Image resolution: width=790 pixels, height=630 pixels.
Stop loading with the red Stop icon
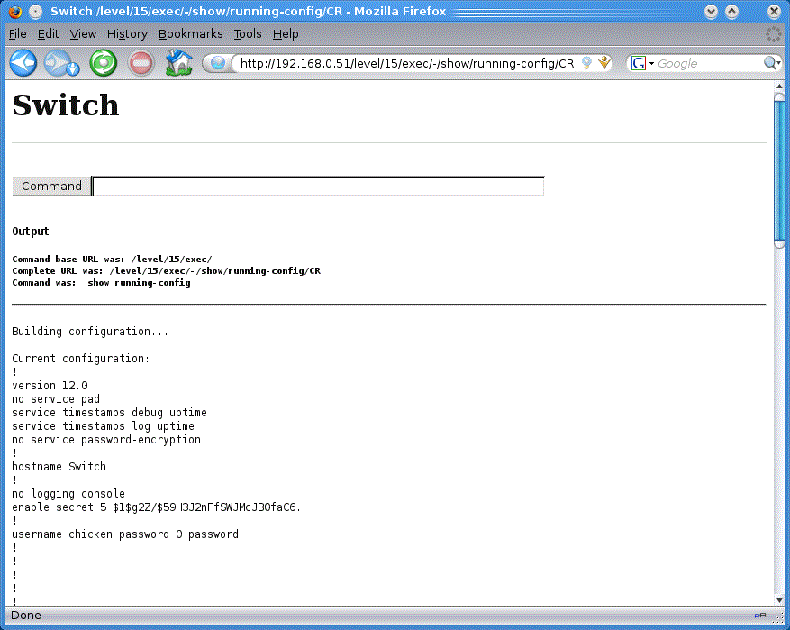pyautogui.click(x=141, y=64)
